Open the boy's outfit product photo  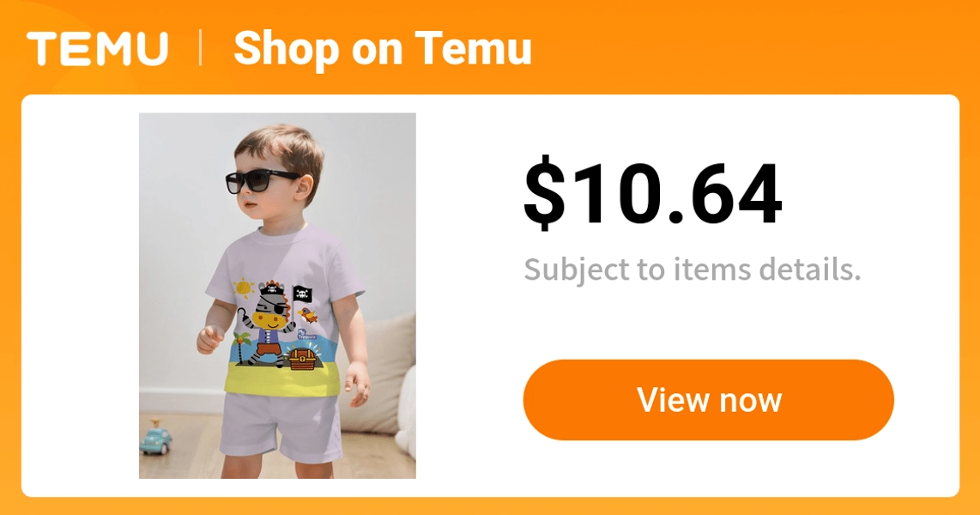pyautogui.click(x=277, y=295)
